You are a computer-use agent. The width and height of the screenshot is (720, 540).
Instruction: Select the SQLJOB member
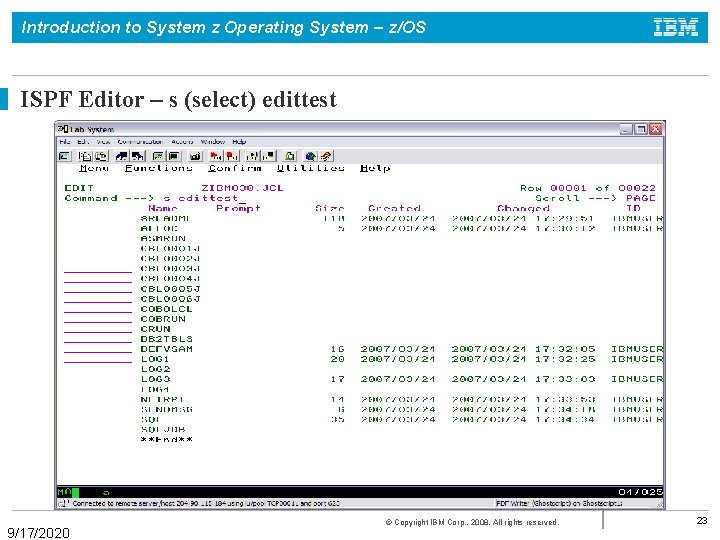click(163, 429)
